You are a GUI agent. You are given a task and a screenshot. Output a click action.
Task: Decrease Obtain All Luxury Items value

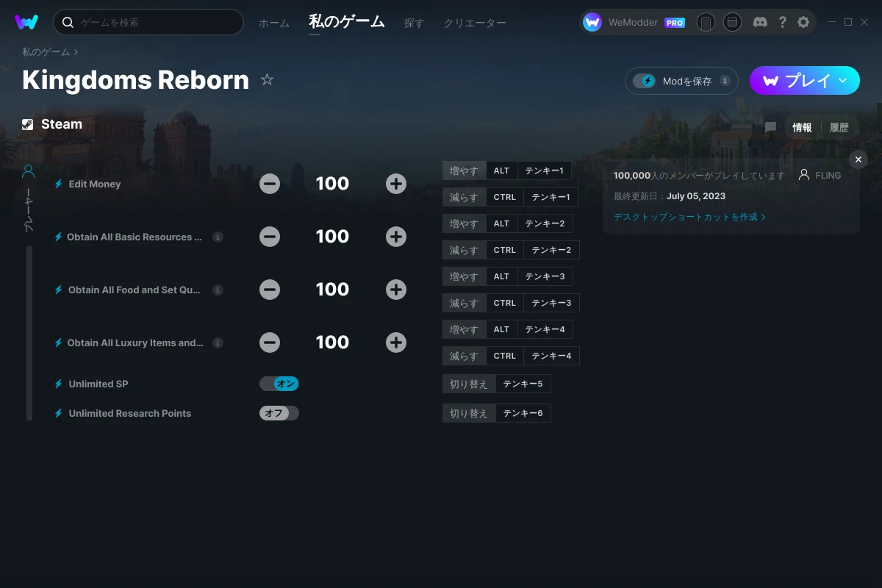tap(270, 343)
